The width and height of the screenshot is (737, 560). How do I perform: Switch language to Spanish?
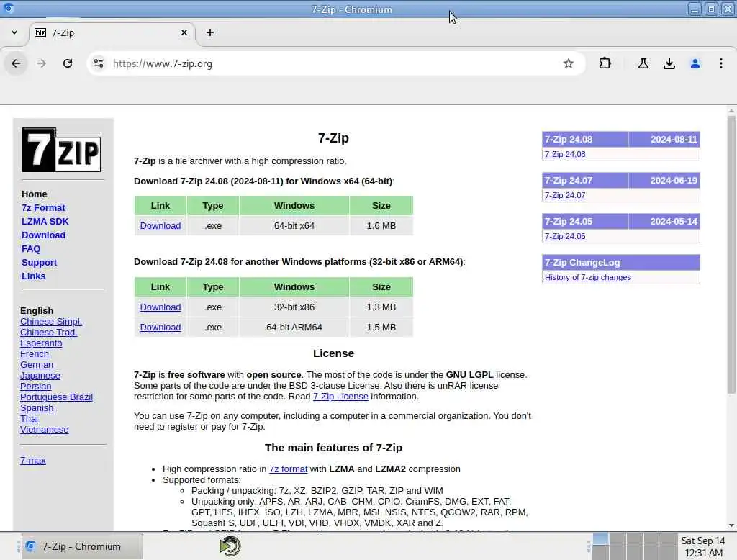(x=37, y=408)
